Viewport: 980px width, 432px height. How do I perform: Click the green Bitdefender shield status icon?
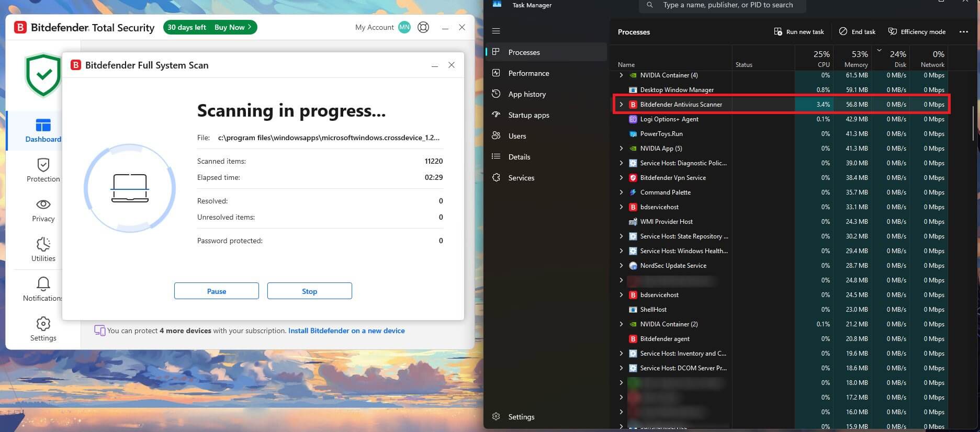(43, 75)
